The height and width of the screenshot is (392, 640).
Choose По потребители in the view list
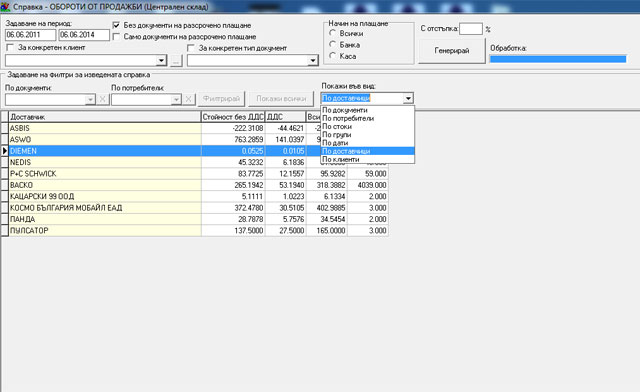point(368,118)
